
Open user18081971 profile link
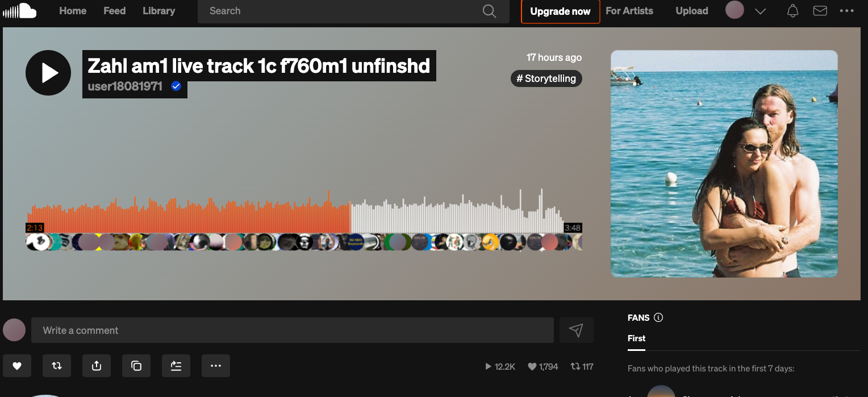pyautogui.click(x=125, y=86)
